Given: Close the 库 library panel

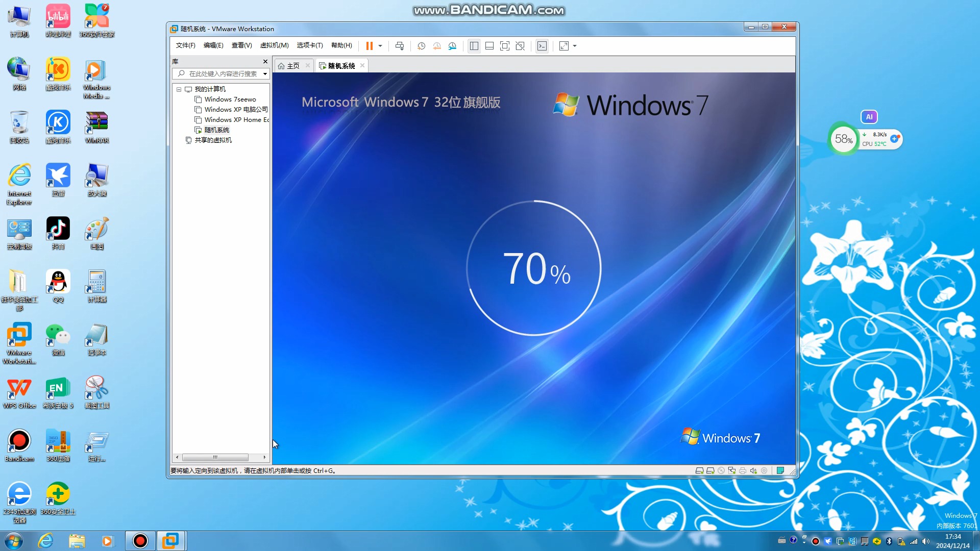Looking at the screenshot, I should pos(265,61).
